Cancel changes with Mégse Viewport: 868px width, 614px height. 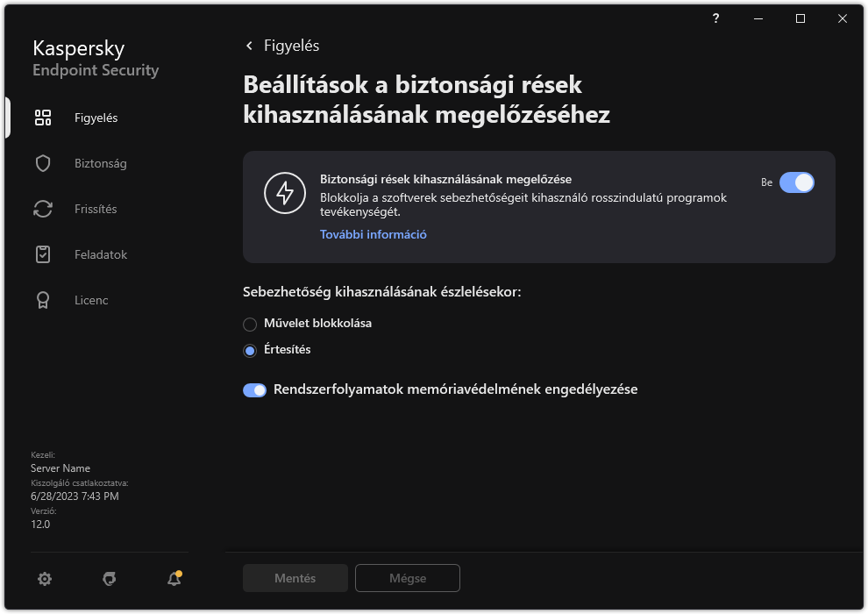pyautogui.click(x=407, y=578)
